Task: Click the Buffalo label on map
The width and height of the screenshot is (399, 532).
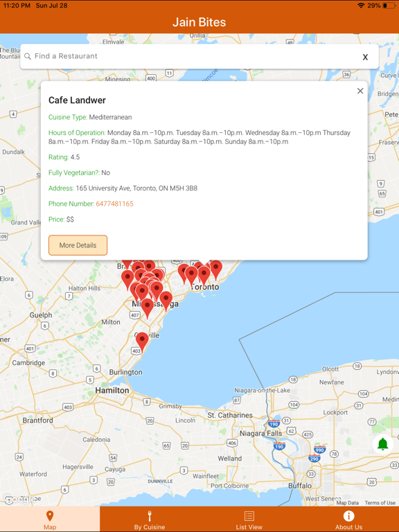Action: pos(300,486)
